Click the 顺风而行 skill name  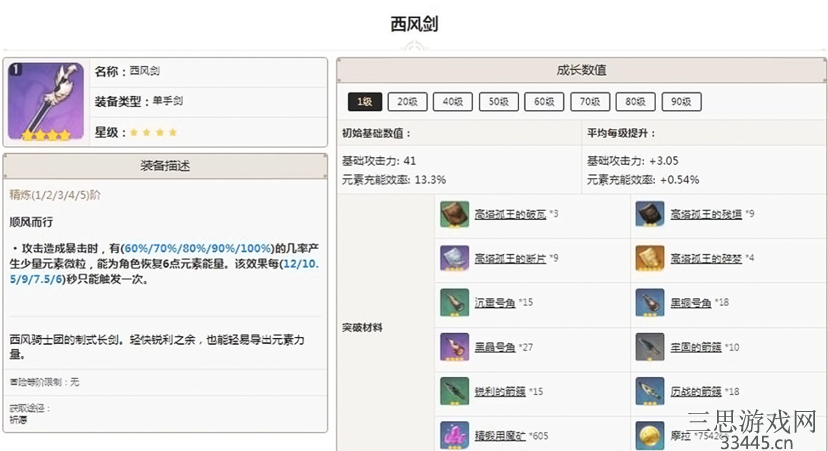pyautogui.click(x=31, y=222)
